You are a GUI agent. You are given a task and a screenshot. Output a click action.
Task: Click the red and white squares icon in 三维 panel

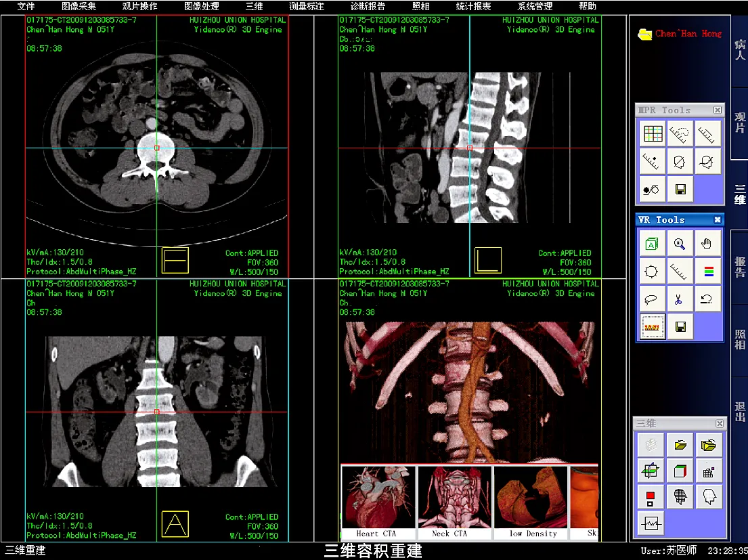coord(651,498)
